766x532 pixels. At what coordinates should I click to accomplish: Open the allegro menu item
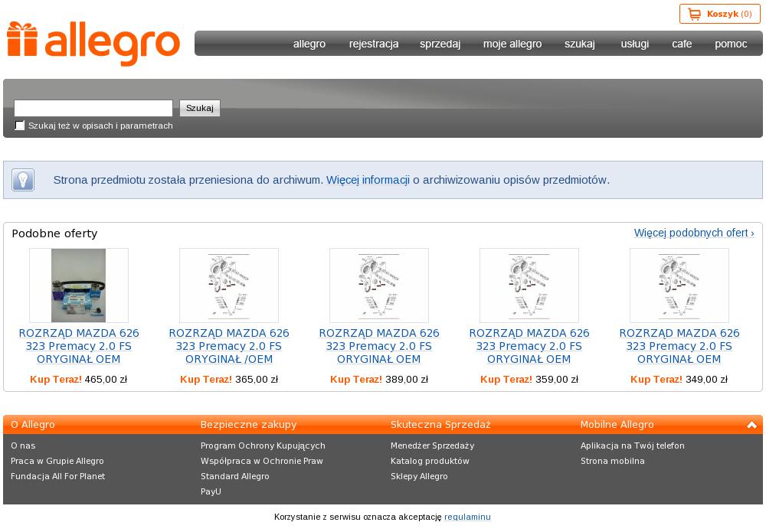309,44
